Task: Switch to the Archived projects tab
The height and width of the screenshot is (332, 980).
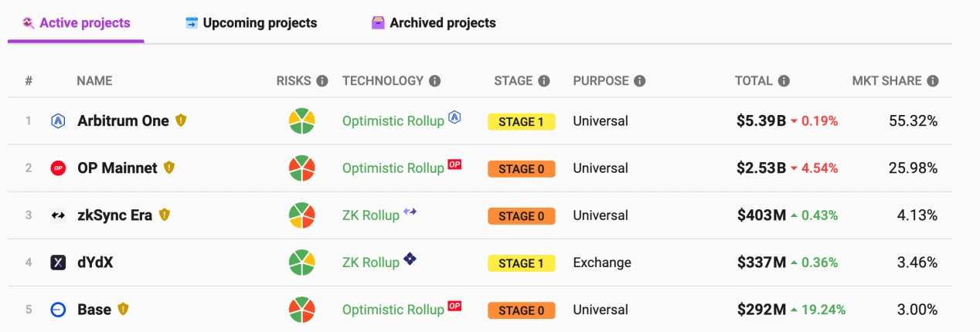Action: pyautogui.click(x=434, y=23)
